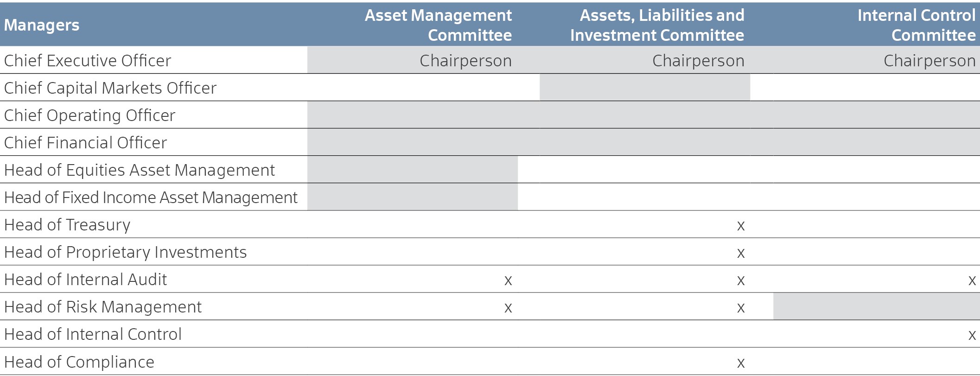Viewport: 980px width, 376px height.
Task: Click the Managers column header
Action: [x=42, y=25]
